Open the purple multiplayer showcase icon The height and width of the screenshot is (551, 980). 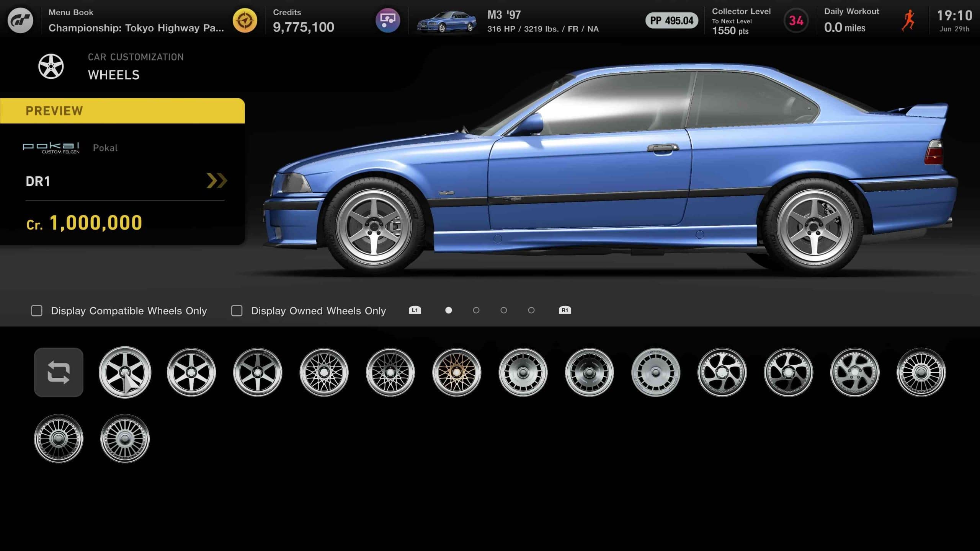[387, 20]
